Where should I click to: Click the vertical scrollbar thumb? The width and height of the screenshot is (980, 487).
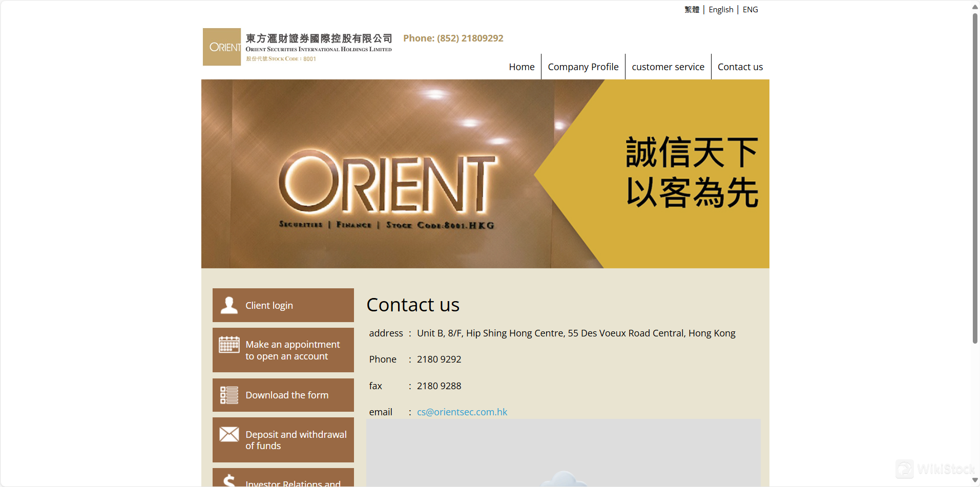[x=975, y=178]
